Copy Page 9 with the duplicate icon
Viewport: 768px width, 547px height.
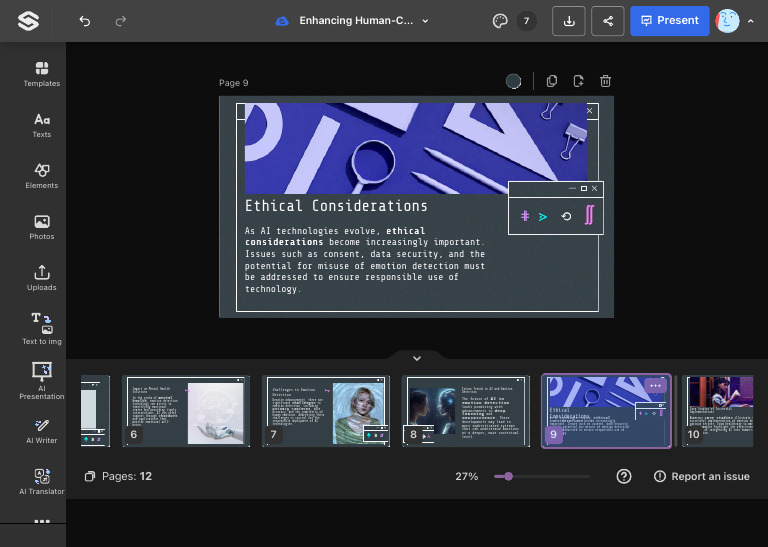click(x=552, y=81)
